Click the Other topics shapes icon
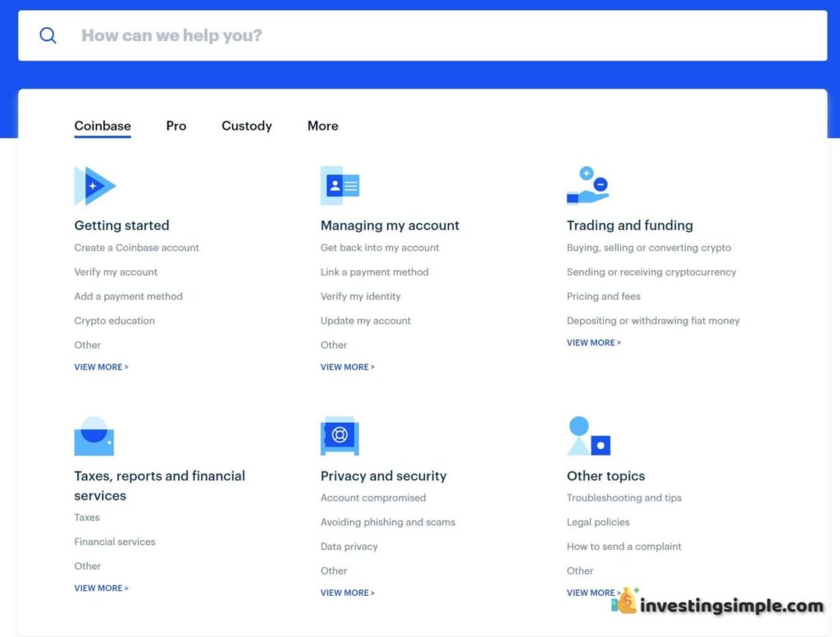 pyautogui.click(x=589, y=436)
